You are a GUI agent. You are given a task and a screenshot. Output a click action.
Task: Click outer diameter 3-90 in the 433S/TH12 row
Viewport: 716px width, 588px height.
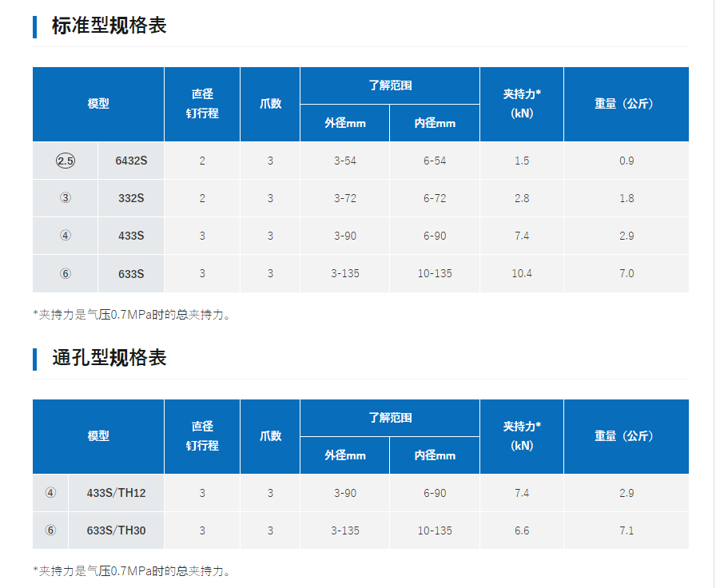click(x=344, y=493)
